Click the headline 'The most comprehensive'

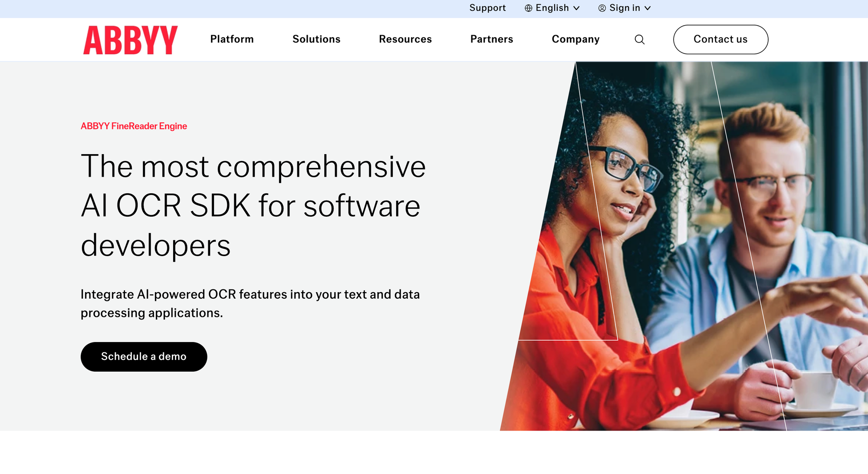click(x=253, y=167)
